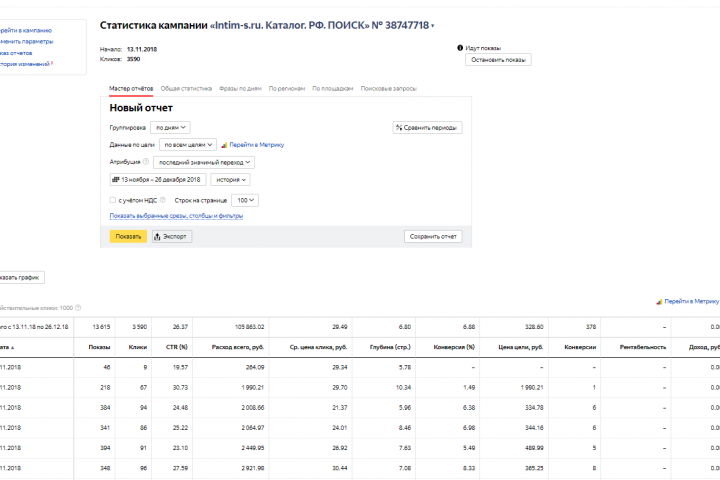Click the export icon on Экспорт button
Viewport: 720px width, 480px height.
click(158, 237)
